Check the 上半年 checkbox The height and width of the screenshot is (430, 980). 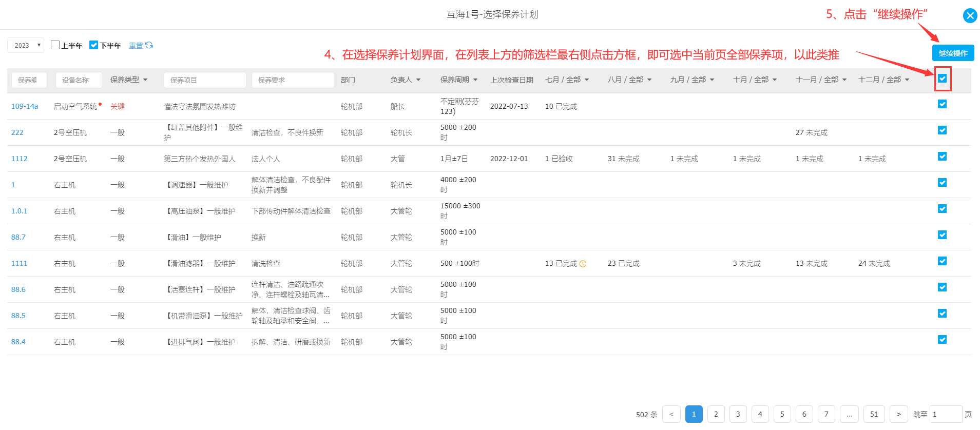click(x=55, y=45)
